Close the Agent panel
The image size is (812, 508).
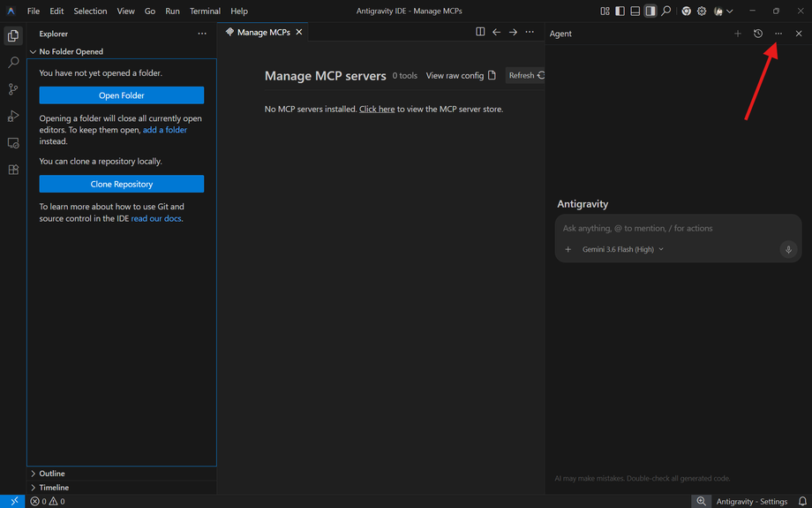[799, 34]
